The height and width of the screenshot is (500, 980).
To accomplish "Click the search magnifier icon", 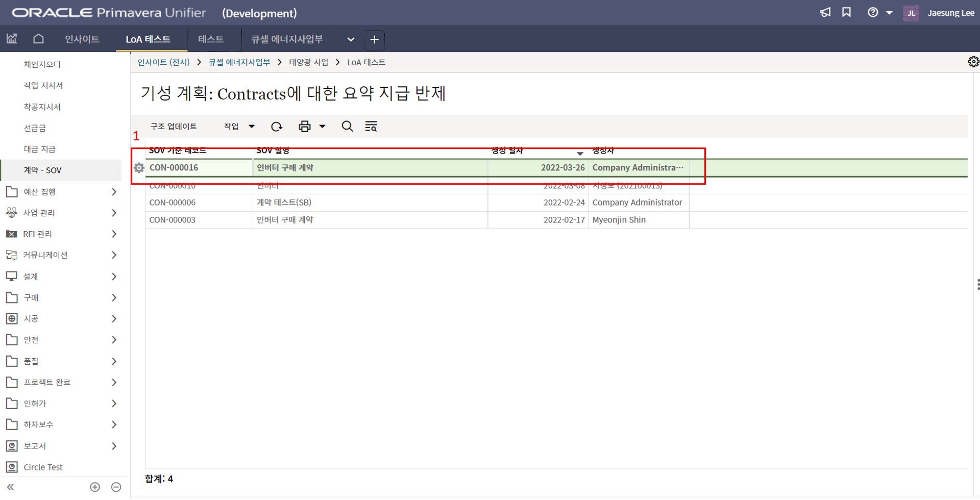I will tap(347, 127).
